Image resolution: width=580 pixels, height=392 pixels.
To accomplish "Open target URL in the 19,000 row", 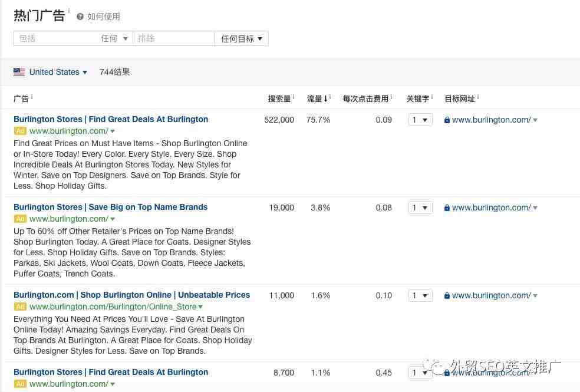I will tap(491, 208).
